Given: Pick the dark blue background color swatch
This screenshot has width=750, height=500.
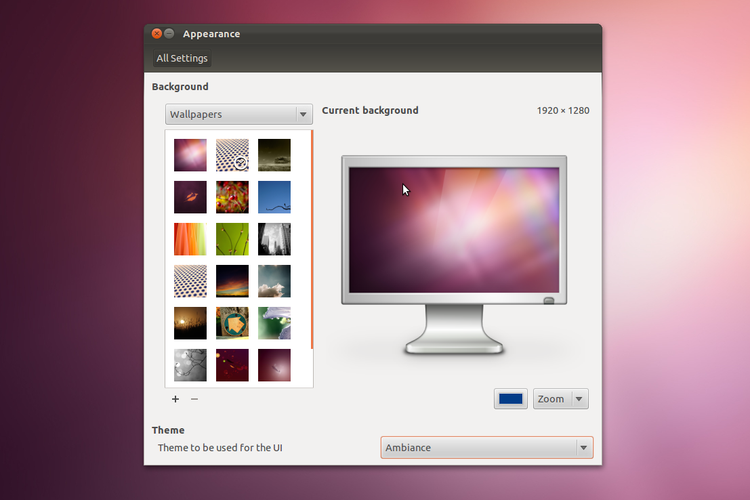Looking at the screenshot, I should pos(511,399).
